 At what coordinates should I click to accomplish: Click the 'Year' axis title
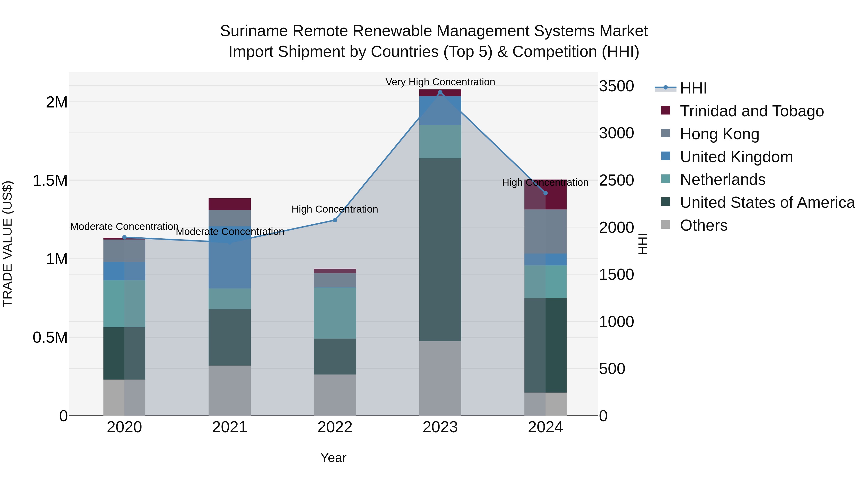click(x=333, y=458)
